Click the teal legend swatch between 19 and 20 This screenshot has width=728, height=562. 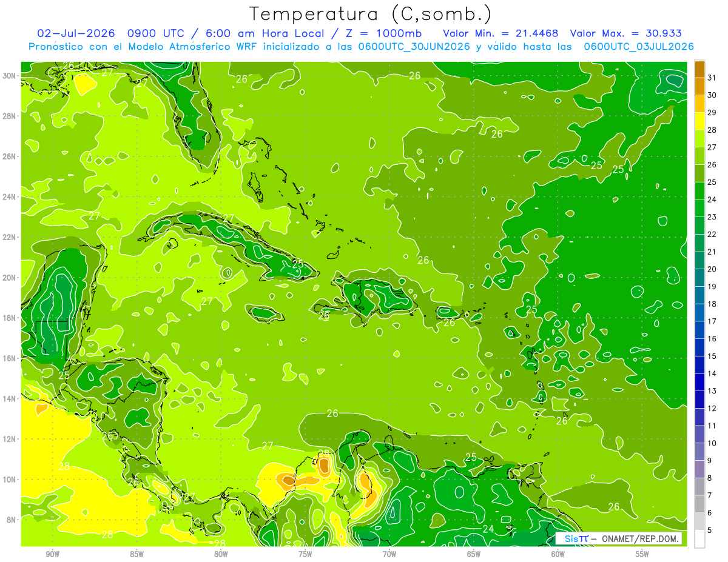pyautogui.click(x=699, y=278)
